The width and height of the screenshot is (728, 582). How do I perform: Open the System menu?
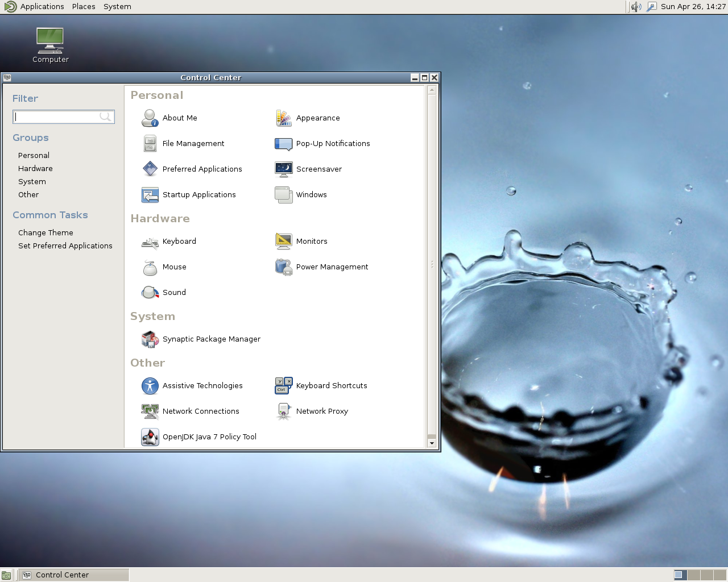[x=117, y=7]
